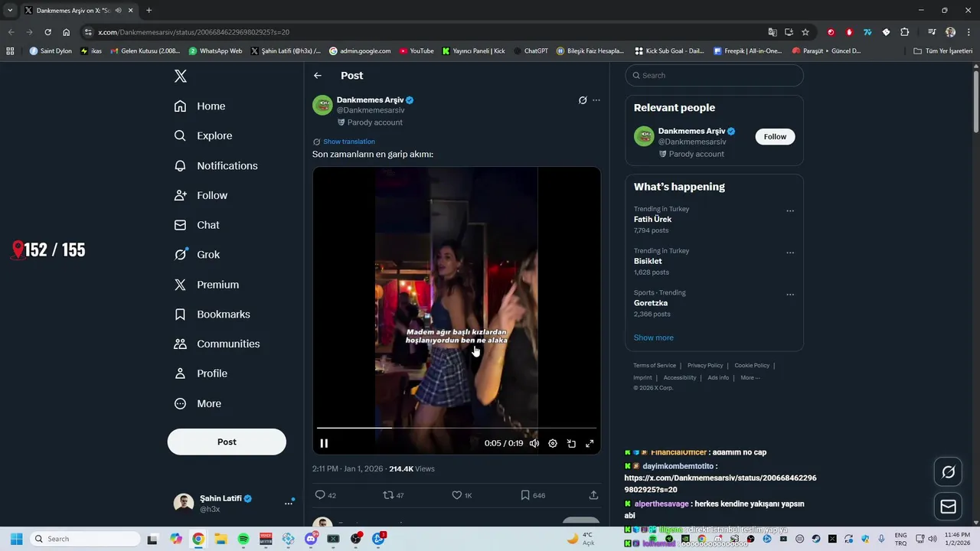The width and height of the screenshot is (980, 551).
Task: Like the post with 1K likes
Action: coord(462,495)
